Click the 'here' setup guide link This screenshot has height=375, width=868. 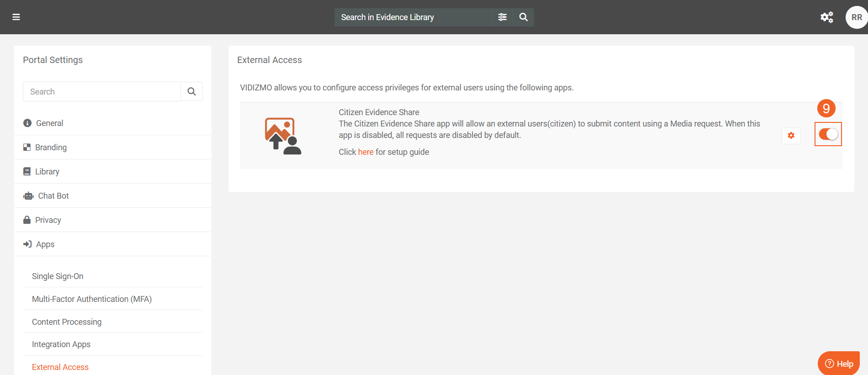[x=365, y=152]
